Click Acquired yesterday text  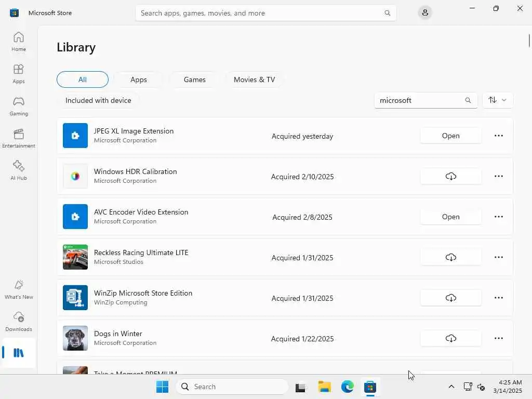tap(302, 136)
